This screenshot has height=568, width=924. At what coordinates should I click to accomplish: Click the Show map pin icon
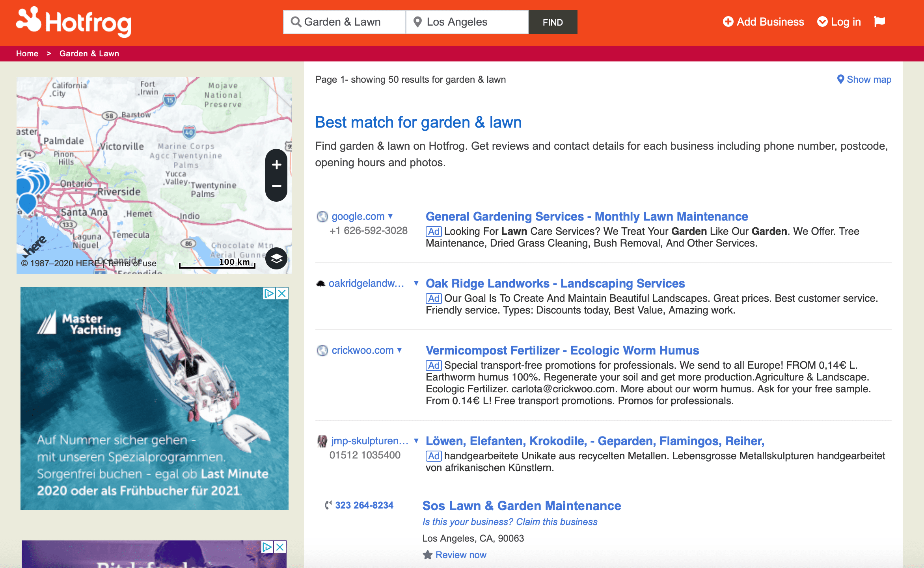click(x=840, y=79)
